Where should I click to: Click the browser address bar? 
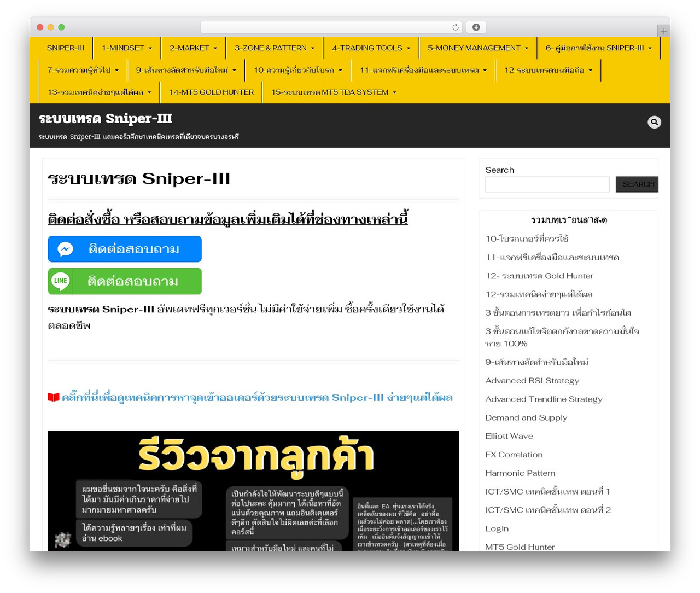pyautogui.click(x=331, y=27)
